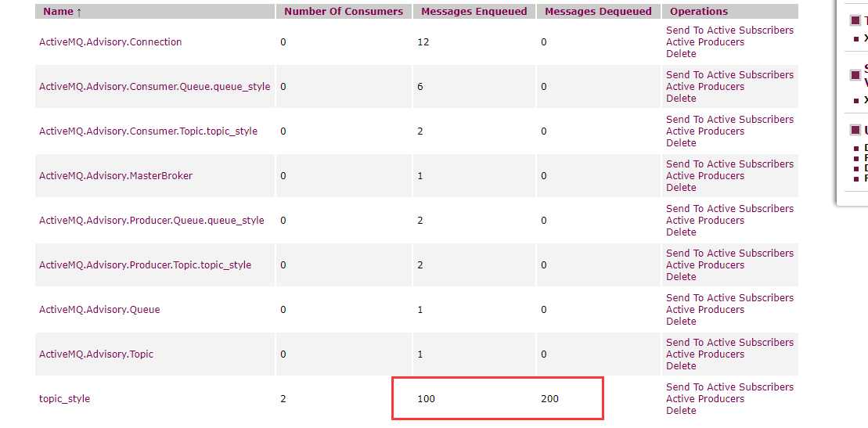Image resolution: width=868 pixels, height=428 pixels.
Task: Open ActiveMQ.Advisory.Producer.Queue.queue_style topic
Action: (x=151, y=221)
